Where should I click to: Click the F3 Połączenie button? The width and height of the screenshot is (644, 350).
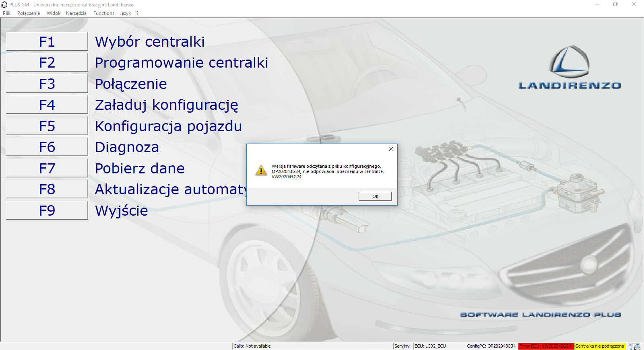point(47,84)
